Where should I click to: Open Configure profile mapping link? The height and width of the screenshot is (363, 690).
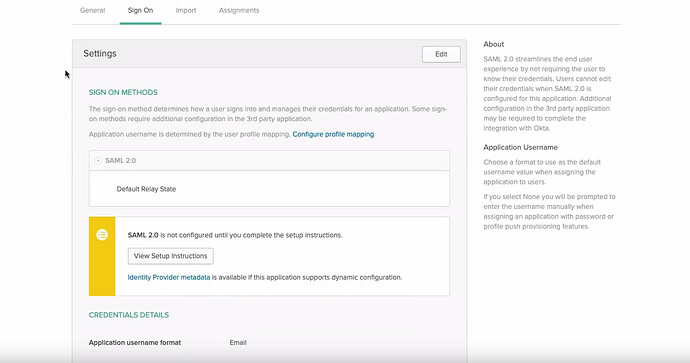(x=333, y=134)
